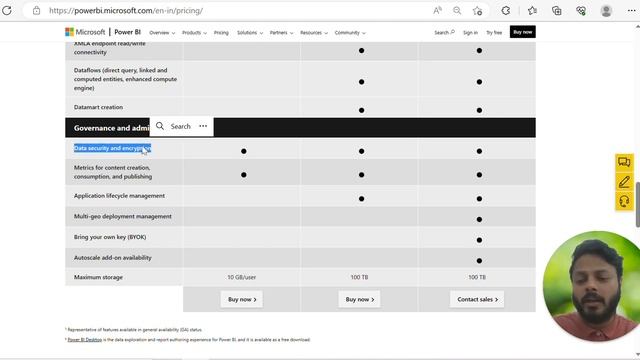
Task: Add this page to favorites star icon
Action: pos(477,11)
